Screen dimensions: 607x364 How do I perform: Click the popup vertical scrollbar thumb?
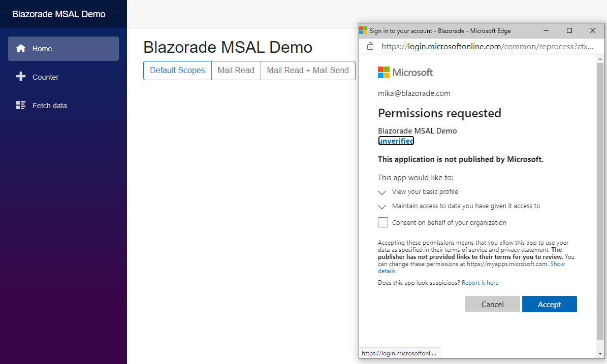pyautogui.click(x=600, y=201)
